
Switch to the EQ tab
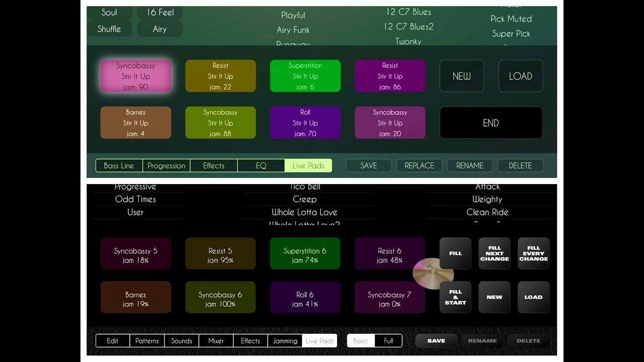[x=261, y=165]
